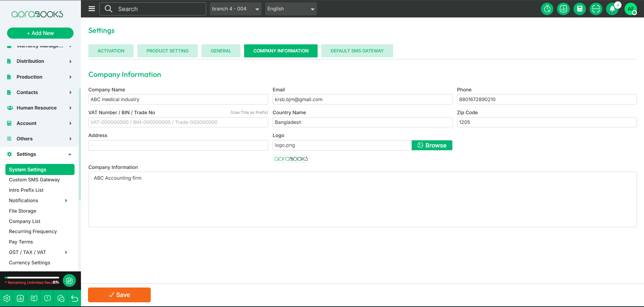The image size is (644, 307).
Task: Open the branch 4 - 004 dropdown
Action: (x=235, y=9)
